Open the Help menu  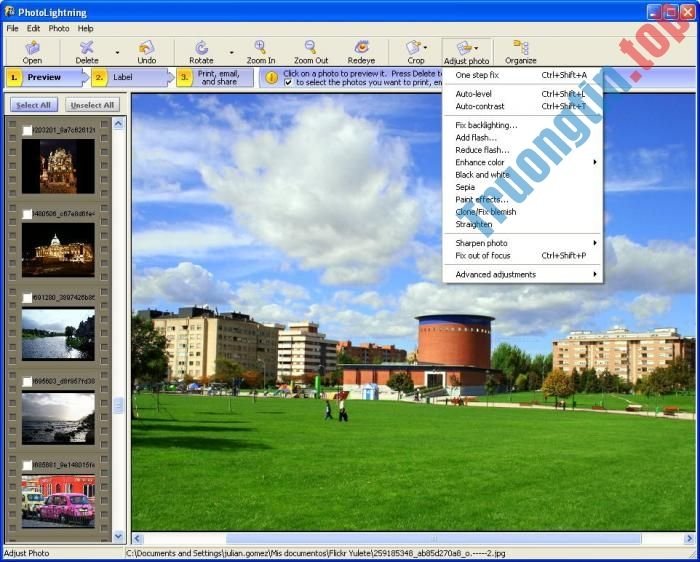[x=85, y=28]
